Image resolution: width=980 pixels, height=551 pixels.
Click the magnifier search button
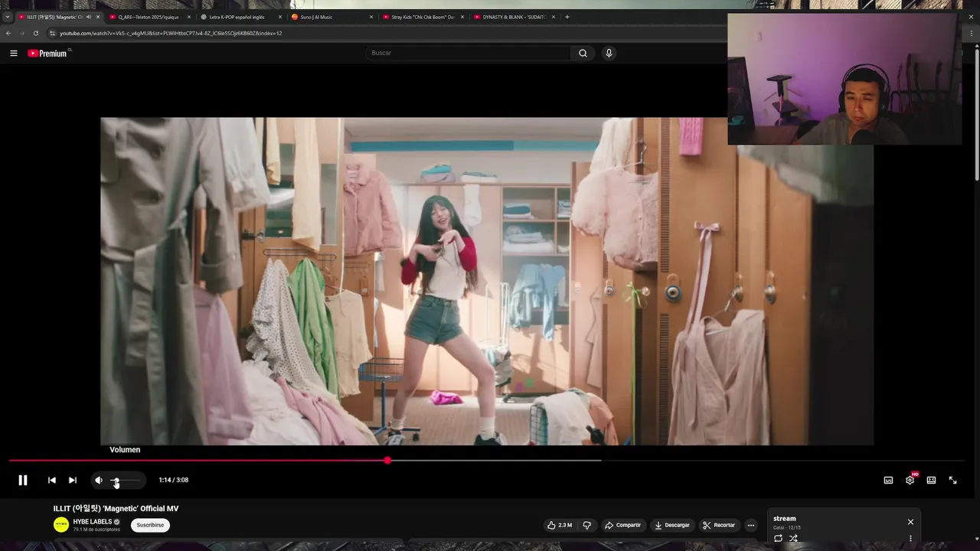tap(583, 53)
